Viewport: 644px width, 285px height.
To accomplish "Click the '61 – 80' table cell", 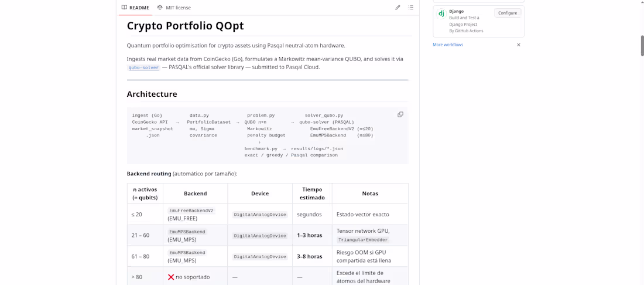I will pyautogui.click(x=145, y=256).
